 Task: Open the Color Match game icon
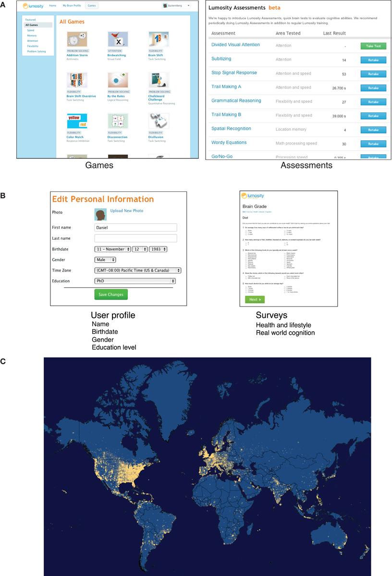pos(77,121)
